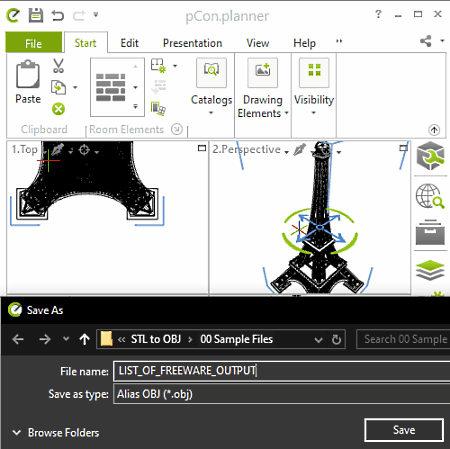Click the Paste clipboard button
Image resolution: width=450 pixels, height=449 pixels.
click(28, 82)
